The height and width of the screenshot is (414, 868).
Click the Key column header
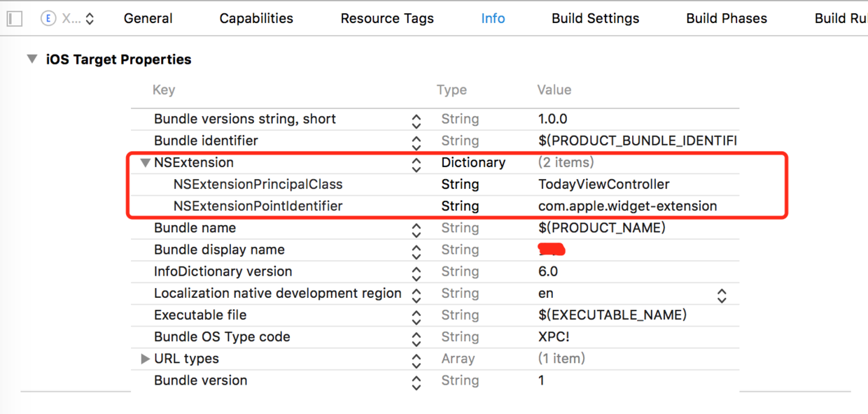click(x=164, y=90)
